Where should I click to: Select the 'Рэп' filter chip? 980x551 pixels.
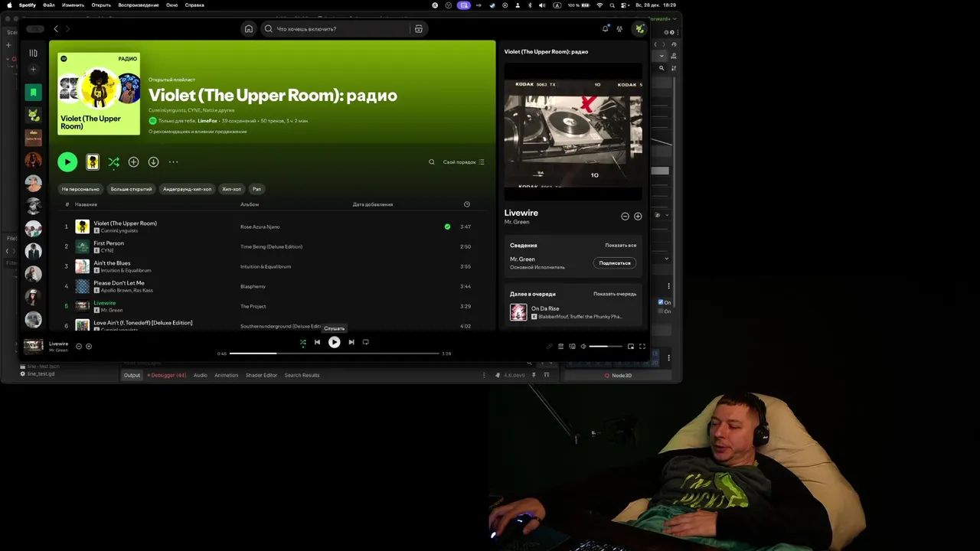coord(256,189)
